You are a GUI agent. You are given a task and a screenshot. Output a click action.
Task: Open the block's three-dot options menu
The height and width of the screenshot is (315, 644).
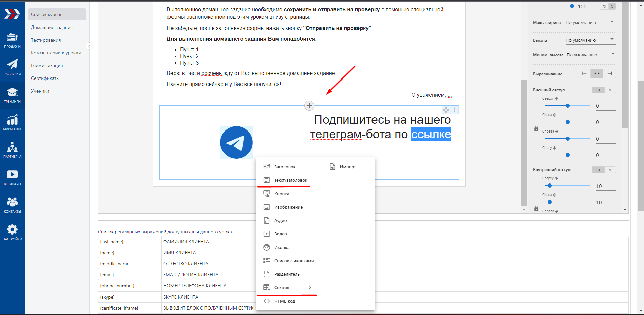coord(454,110)
